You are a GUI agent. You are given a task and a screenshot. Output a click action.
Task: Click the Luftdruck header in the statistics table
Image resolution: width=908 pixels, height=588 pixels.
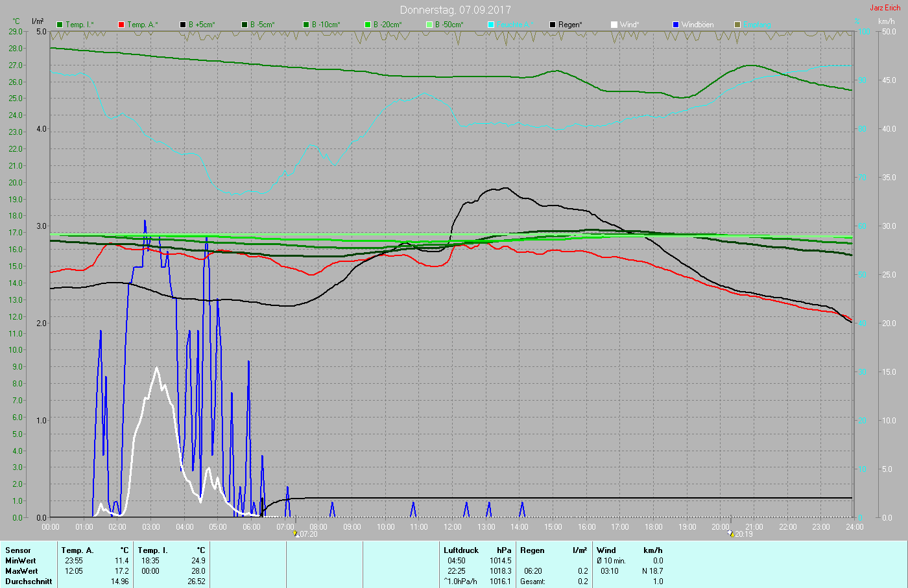[461, 550]
